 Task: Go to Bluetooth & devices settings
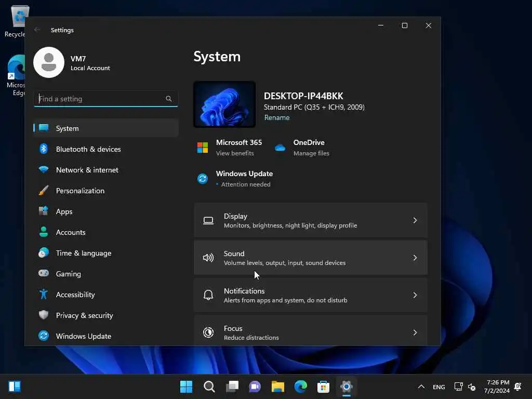coord(106,149)
